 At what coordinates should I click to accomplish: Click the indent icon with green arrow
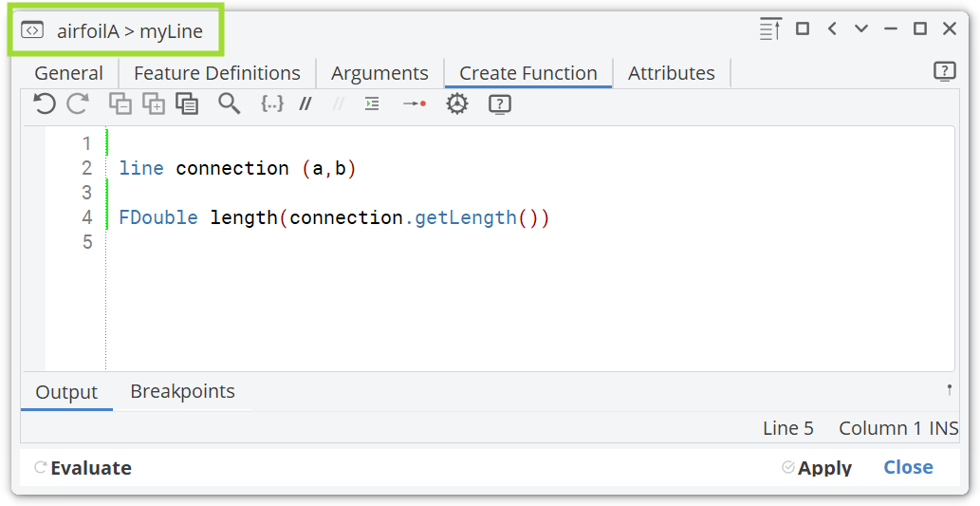coord(372,103)
